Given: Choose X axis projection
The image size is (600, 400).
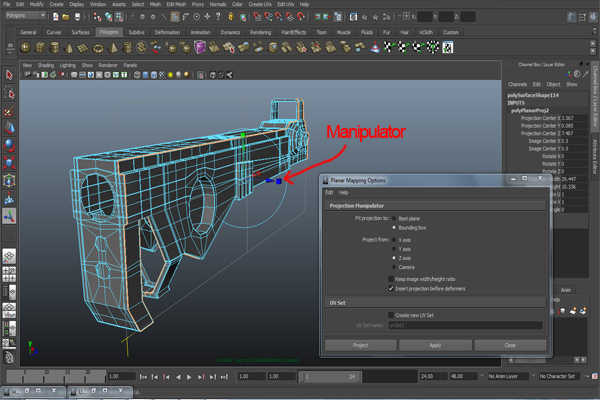Looking at the screenshot, I should click(394, 240).
